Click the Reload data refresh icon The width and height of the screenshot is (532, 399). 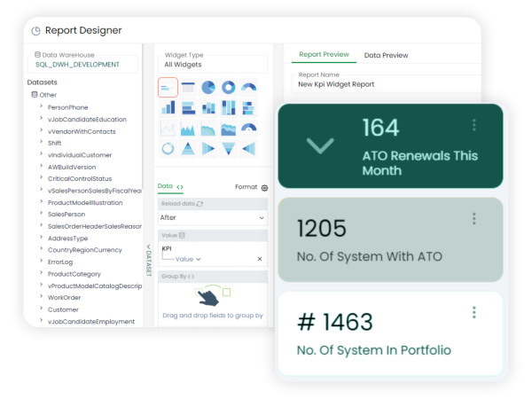[x=199, y=204]
